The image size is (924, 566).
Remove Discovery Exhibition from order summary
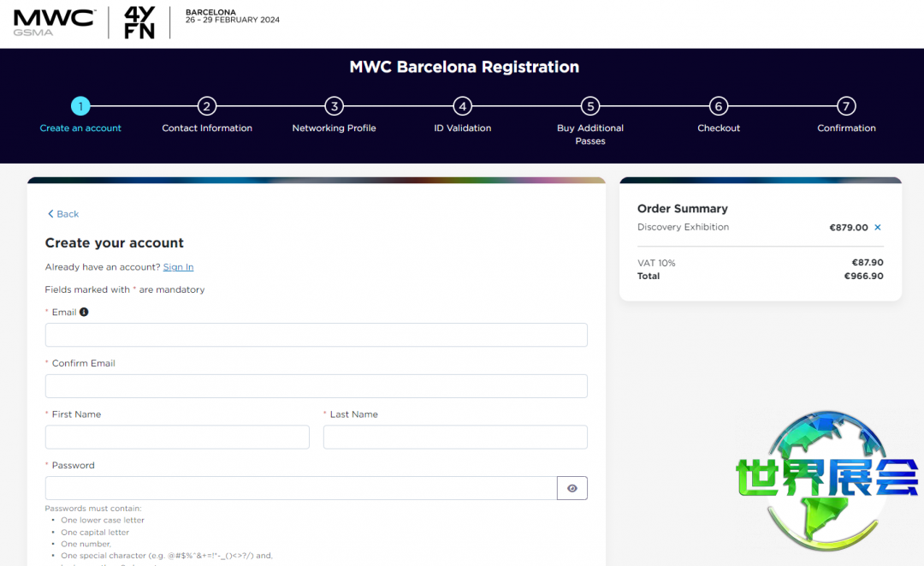(878, 228)
